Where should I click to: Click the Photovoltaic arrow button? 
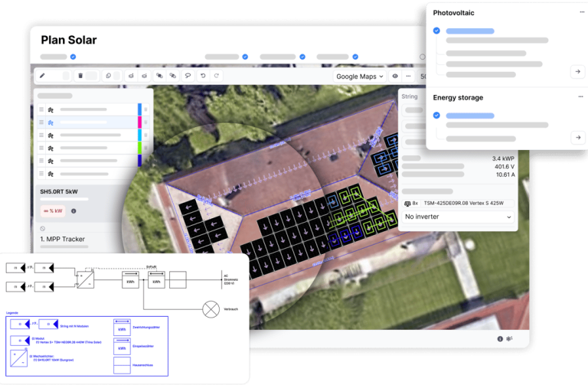coord(578,72)
